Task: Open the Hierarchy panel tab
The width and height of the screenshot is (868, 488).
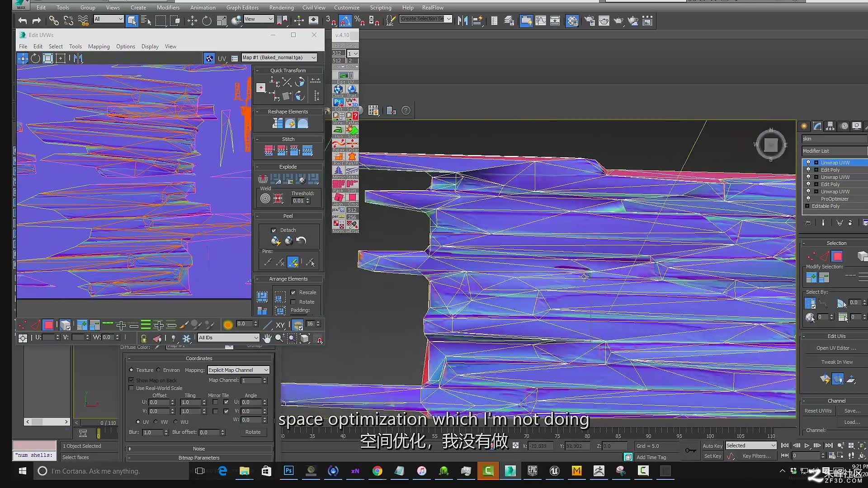Action: (830, 127)
